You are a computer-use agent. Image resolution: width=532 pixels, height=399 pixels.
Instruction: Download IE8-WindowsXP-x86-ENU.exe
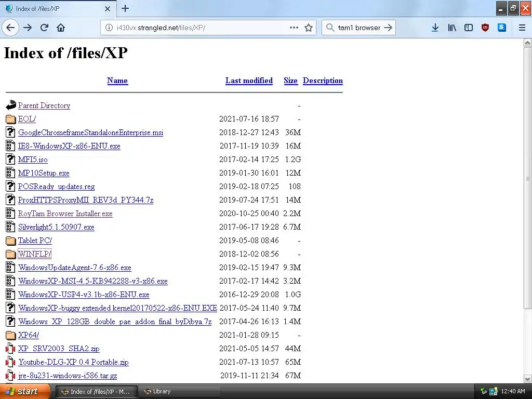coord(69,146)
